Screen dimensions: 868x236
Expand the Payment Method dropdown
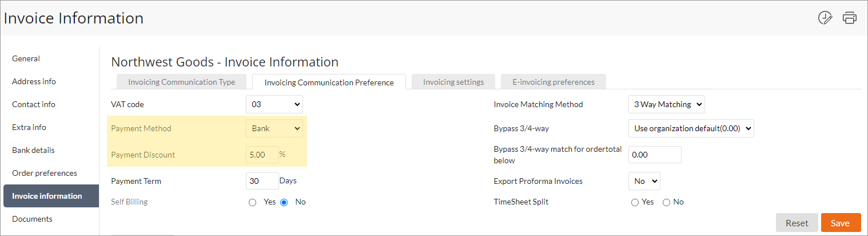point(274,128)
